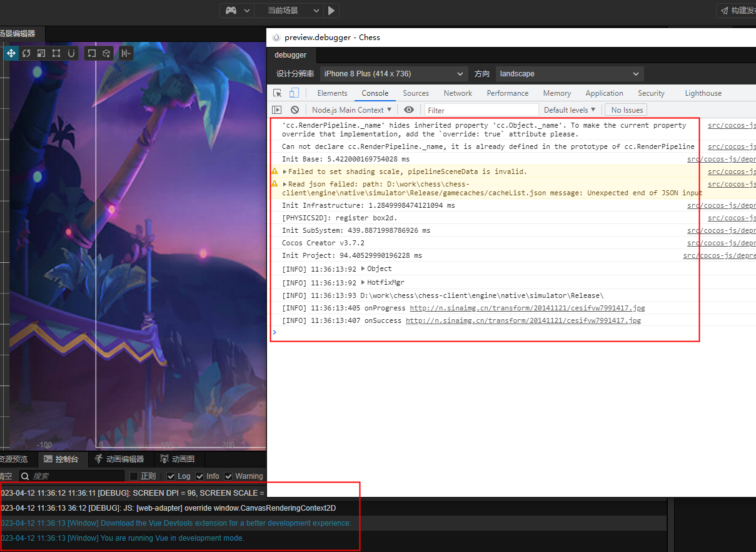The width and height of the screenshot is (756, 552).
Task: Switch to the Lighthouse tab
Action: click(703, 93)
